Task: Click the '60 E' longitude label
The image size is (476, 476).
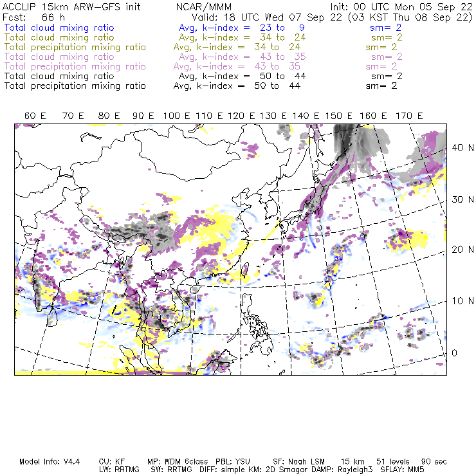Action: 35,116
